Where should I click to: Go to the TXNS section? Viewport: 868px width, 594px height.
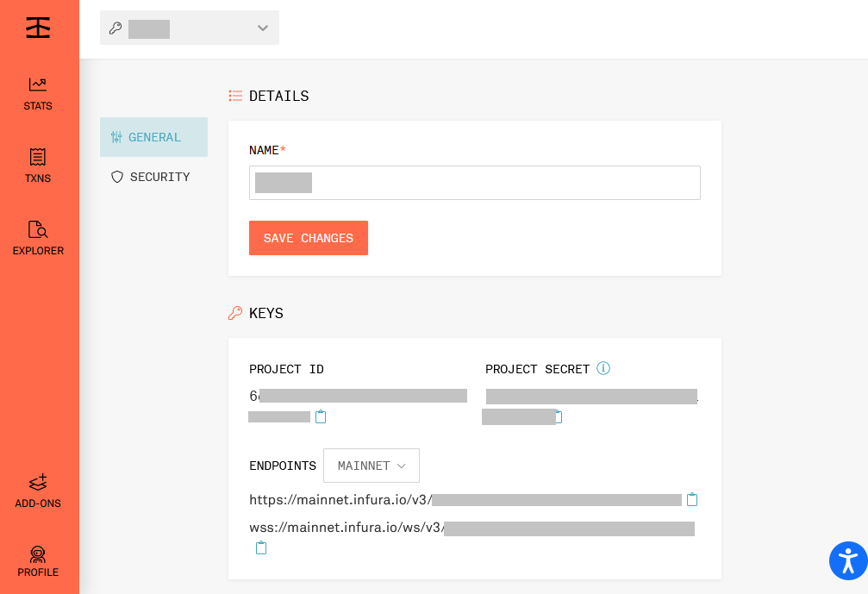[38, 166]
